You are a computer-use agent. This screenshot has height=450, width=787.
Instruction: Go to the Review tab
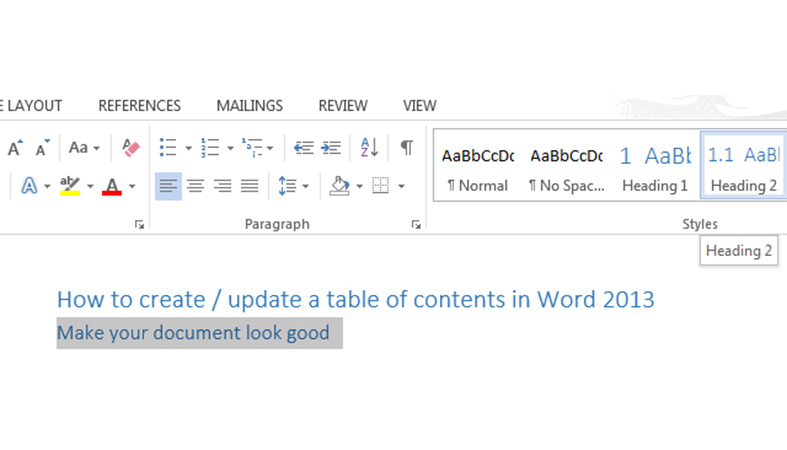pos(343,106)
